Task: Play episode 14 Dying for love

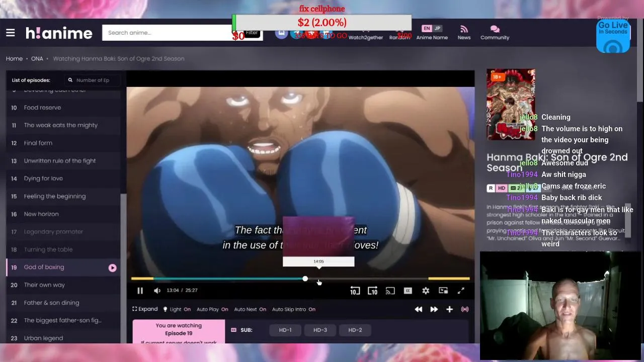Action: pyautogui.click(x=63, y=178)
